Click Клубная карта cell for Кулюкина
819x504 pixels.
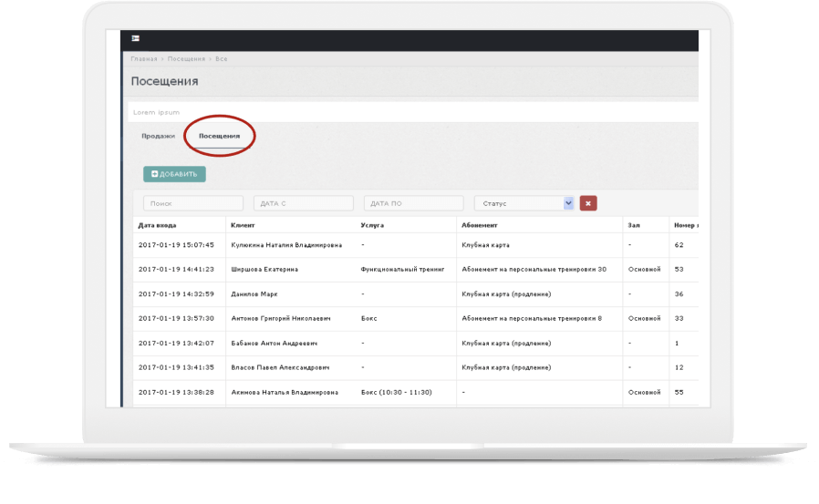pyautogui.click(x=486, y=244)
